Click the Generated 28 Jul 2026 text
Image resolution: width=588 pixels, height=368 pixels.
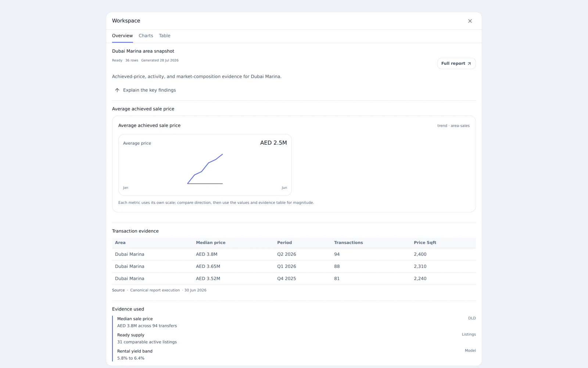pos(160,60)
